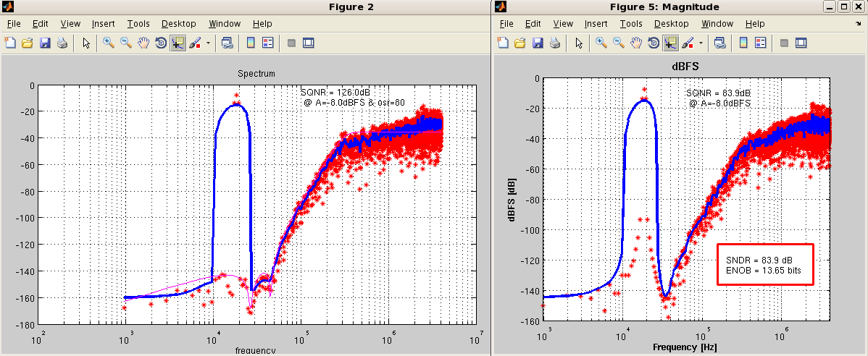
Task: Click Hide Plot Tools icon in Figure 5
Action: (x=785, y=43)
